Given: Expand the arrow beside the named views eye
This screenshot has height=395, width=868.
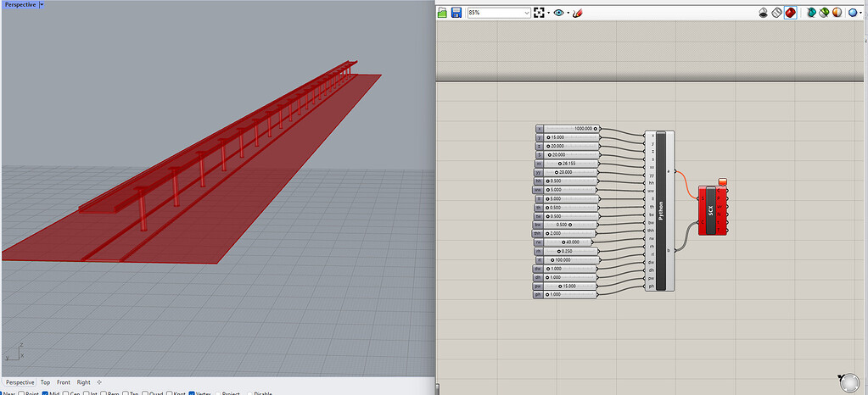Looking at the screenshot, I should tap(568, 13).
